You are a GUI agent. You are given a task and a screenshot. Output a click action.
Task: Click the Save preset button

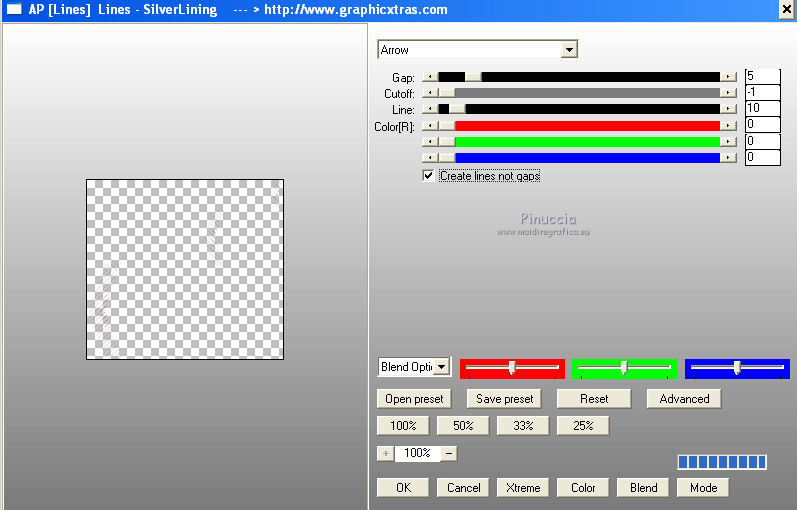pyautogui.click(x=504, y=399)
